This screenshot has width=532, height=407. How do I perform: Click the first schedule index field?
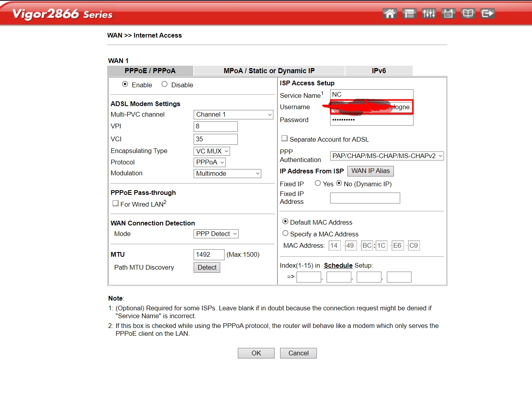point(309,277)
